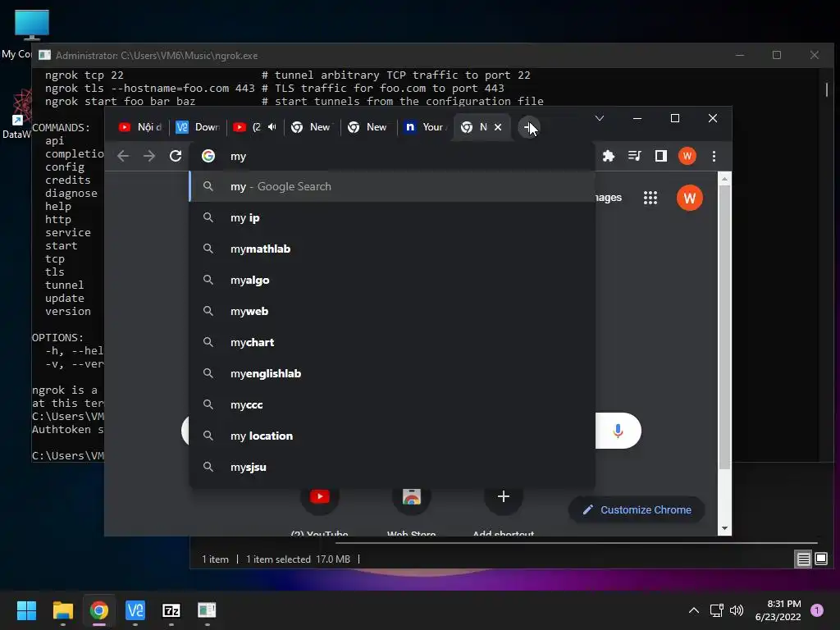Expand the tab search chevron

[x=600, y=118]
